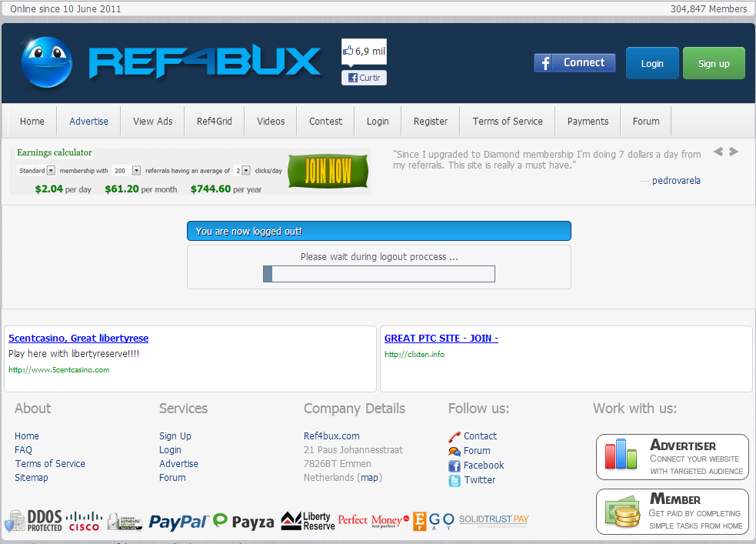Click the Facebook like thumbs-up counter
756x544 pixels.
(x=364, y=51)
